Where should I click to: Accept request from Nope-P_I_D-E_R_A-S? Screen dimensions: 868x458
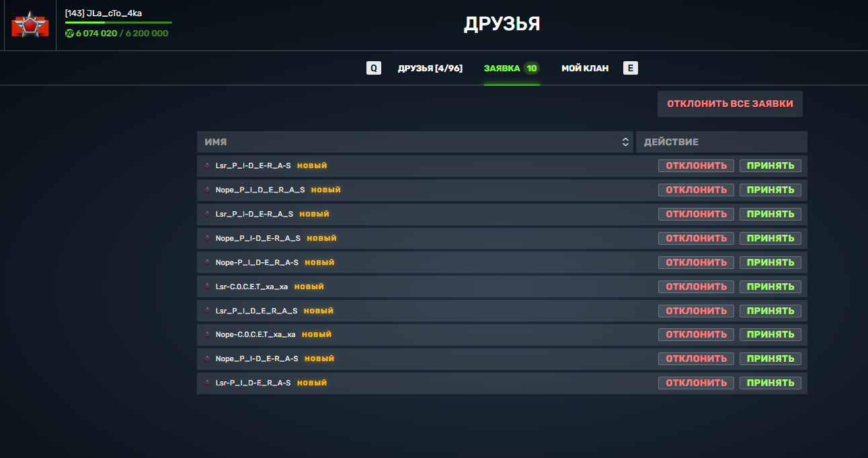click(771, 262)
